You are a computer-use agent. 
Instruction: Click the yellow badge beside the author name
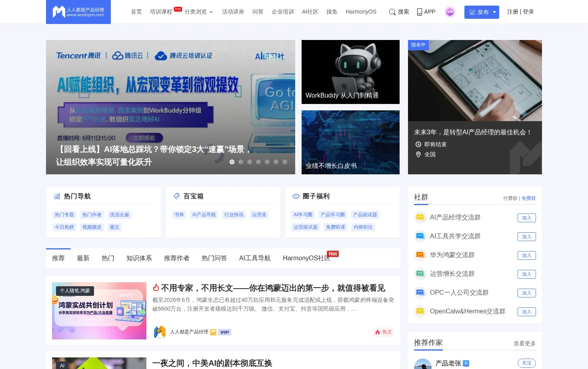click(213, 332)
